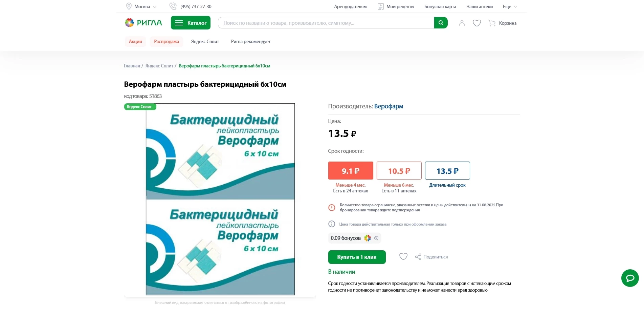Click the Поделиться share icon

pos(418,257)
